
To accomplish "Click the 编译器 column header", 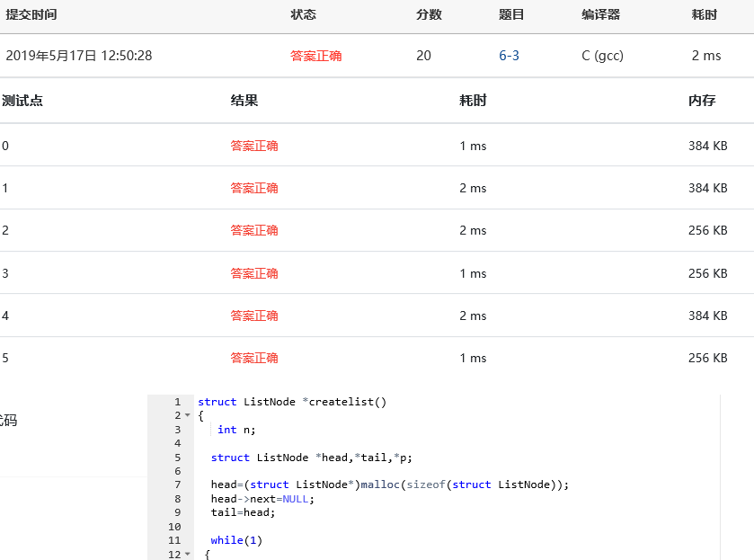I will (x=600, y=15).
